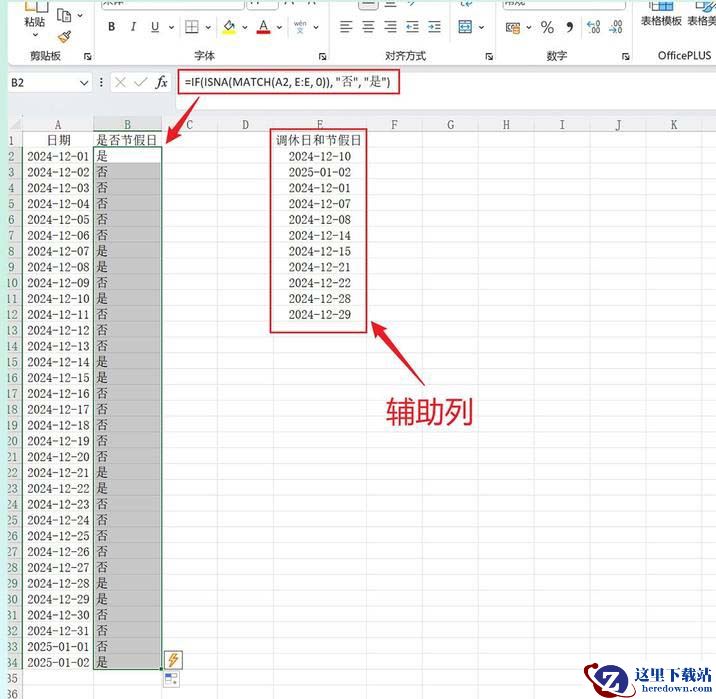
Task: Click accounting number format icon
Action: (513, 28)
